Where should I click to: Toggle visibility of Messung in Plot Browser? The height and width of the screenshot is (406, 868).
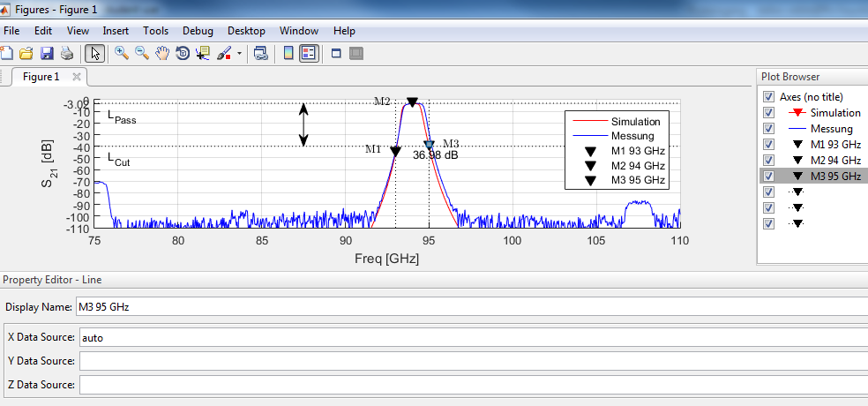pos(767,129)
